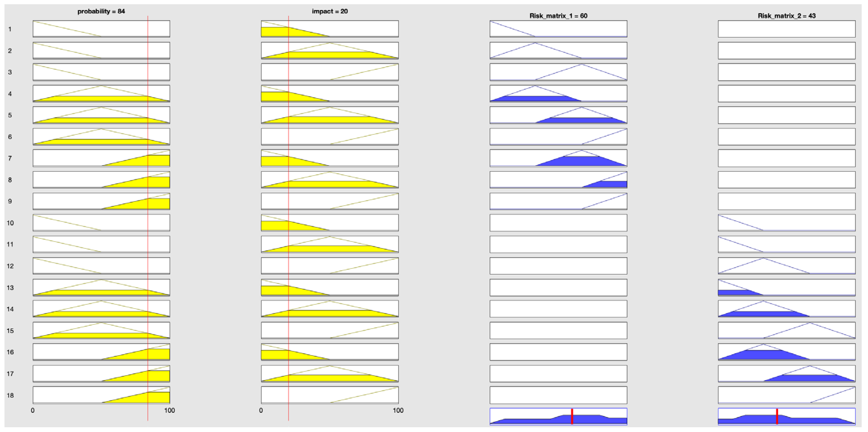Click probability plot of rule 4

click(x=101, y=94)
